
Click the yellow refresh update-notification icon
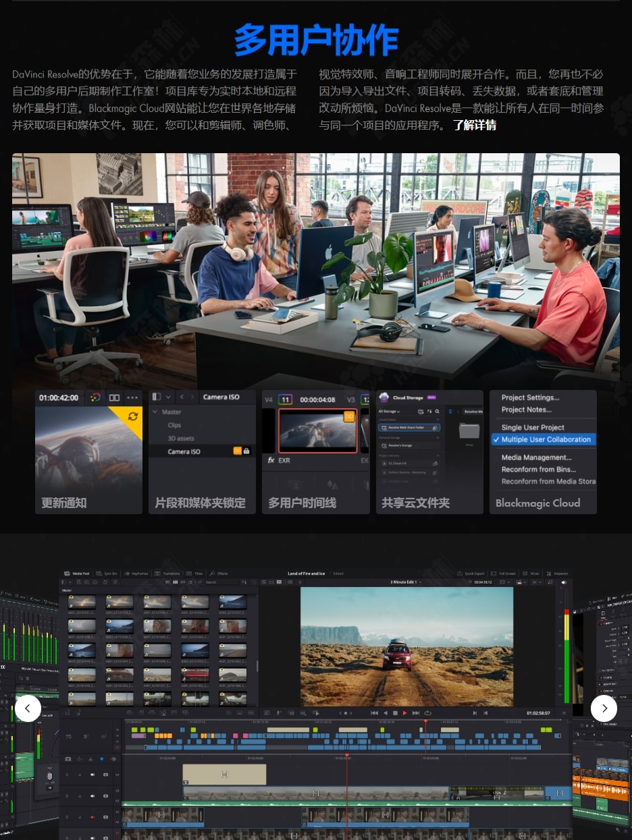[132, 416]
